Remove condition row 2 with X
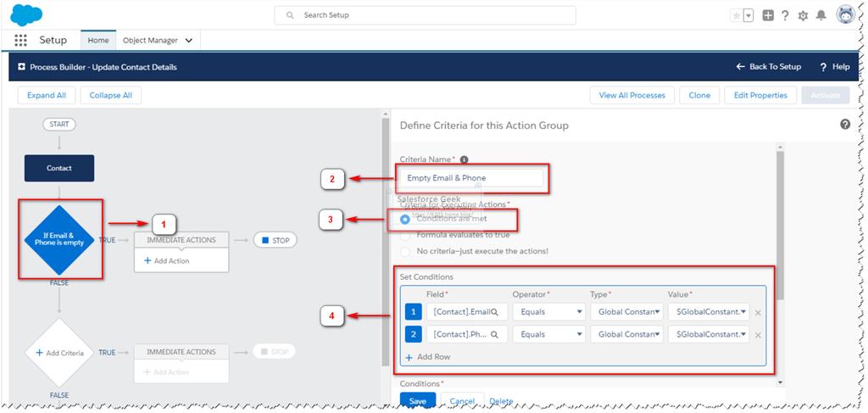This screenshot has height=413, width=868. click(758, 336)
